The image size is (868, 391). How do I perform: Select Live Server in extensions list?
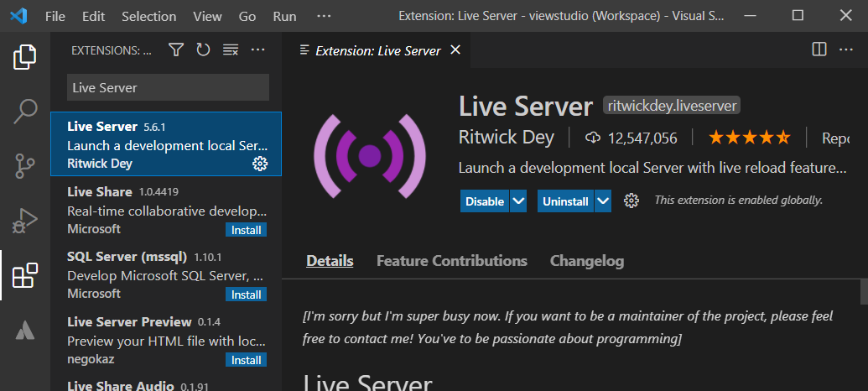tap(166, 144)
